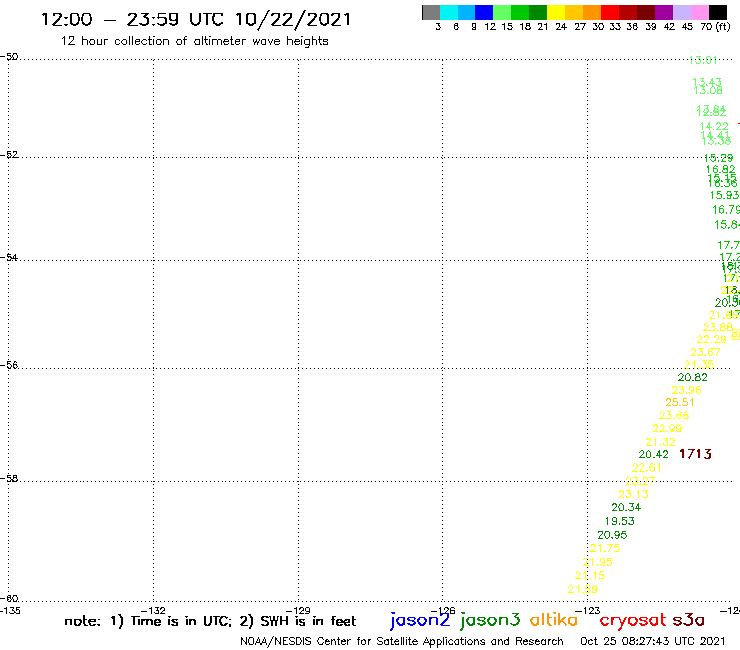The width and height of the screenshot is (740, 650).
Task: Select the orange swatch in the color scale
Action: (x=592, y=12)
